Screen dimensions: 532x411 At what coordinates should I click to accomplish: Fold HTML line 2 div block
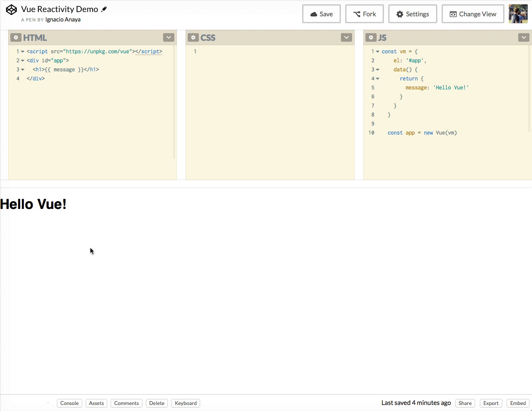click(x=23, y=61)
